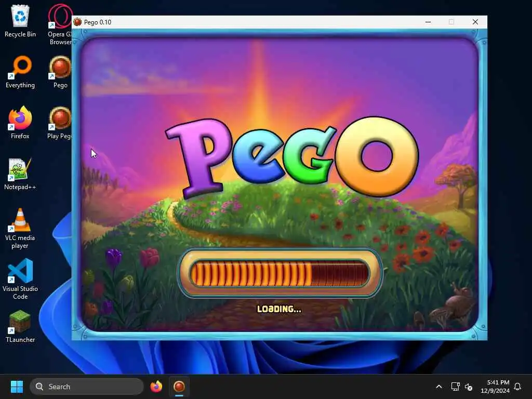Select the Notepad++ desktop shortcut
This screenshot has width=532, height=399.
tap(20, 174)
